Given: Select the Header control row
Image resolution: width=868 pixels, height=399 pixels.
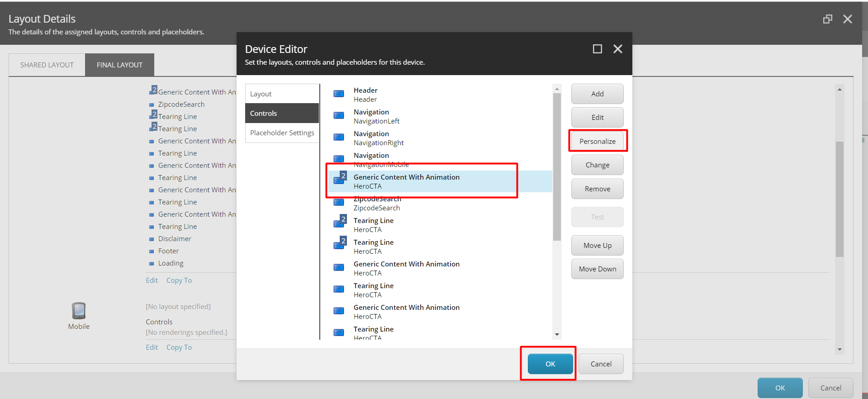Looking at the screenshot, I should point(440,95).
